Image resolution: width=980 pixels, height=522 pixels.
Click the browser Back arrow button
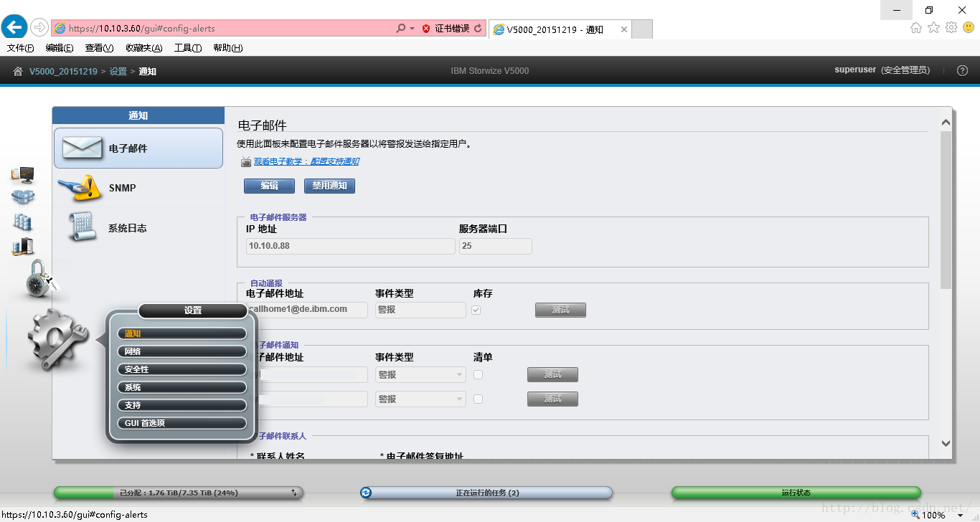tap(14, 28)
